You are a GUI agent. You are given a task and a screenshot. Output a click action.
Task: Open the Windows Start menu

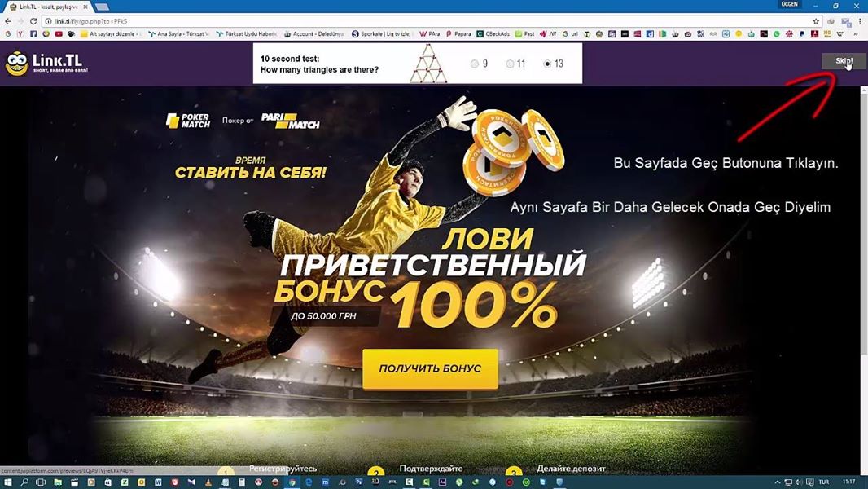pyautogui.click(x=8, y=482)
